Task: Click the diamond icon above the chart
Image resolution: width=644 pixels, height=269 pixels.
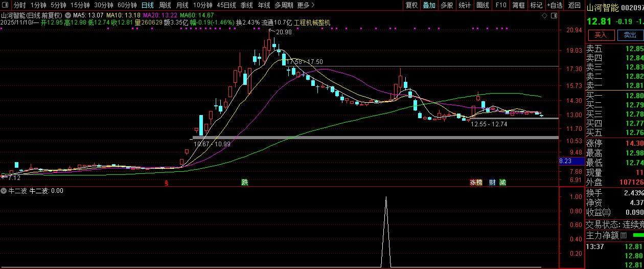Action: [544, 16]
